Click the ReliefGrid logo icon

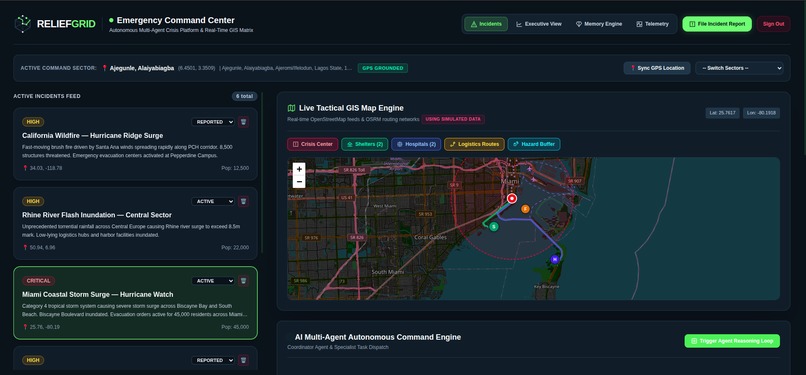click(x=23, y=24)
